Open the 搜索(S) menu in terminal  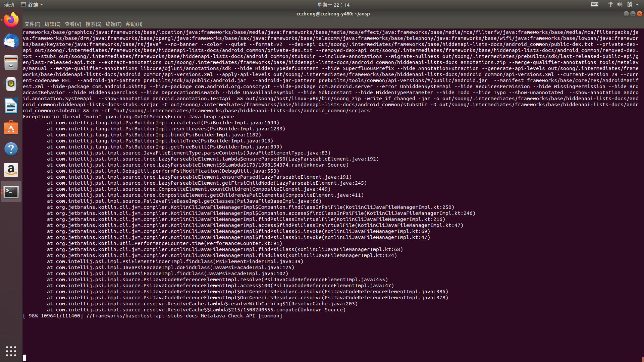94,24
